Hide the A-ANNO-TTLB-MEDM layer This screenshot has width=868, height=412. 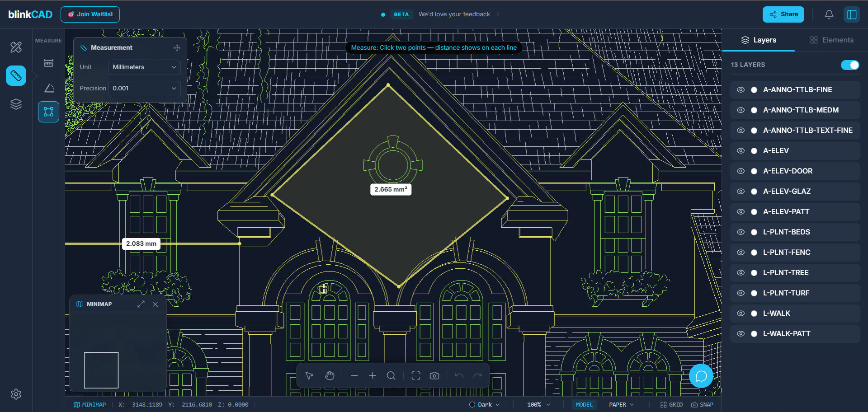[x=741, y=110]
